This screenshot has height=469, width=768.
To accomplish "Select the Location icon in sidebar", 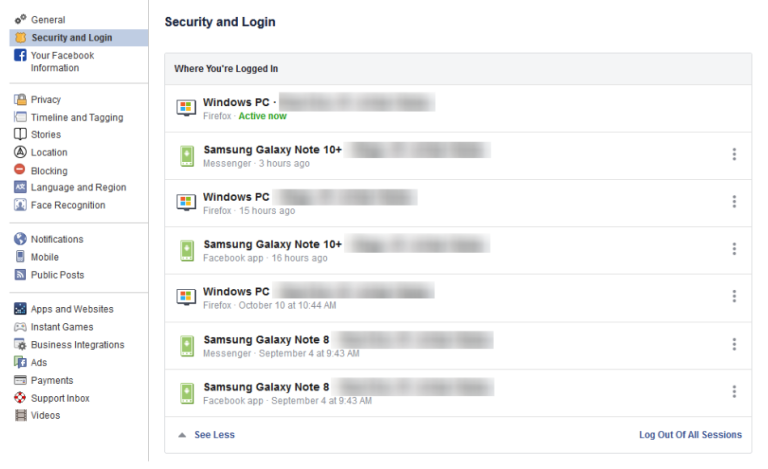I will [20, 152].
